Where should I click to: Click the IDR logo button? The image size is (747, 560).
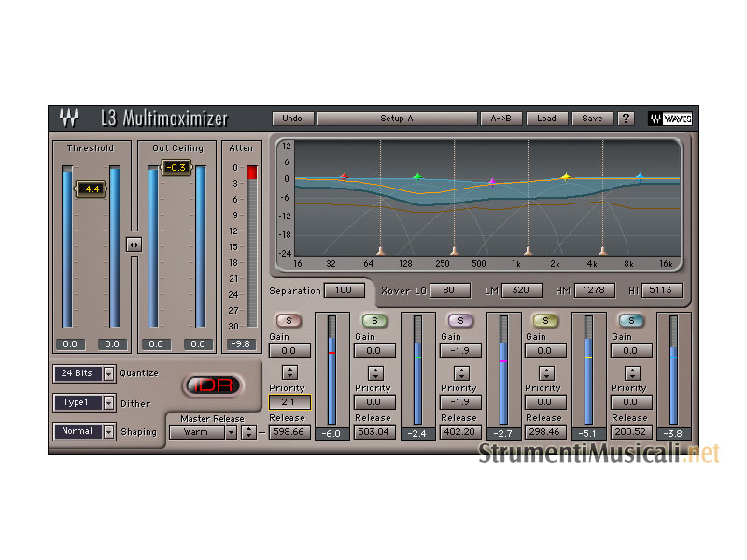pos(211,385)
